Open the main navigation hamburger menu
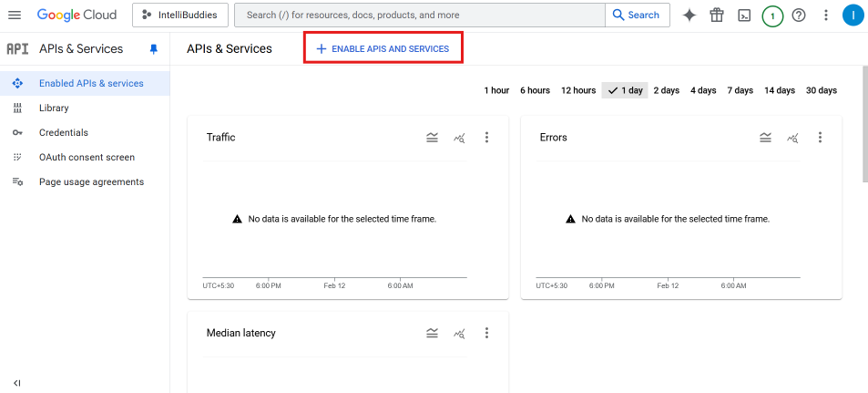 click(x=15, y=15)
